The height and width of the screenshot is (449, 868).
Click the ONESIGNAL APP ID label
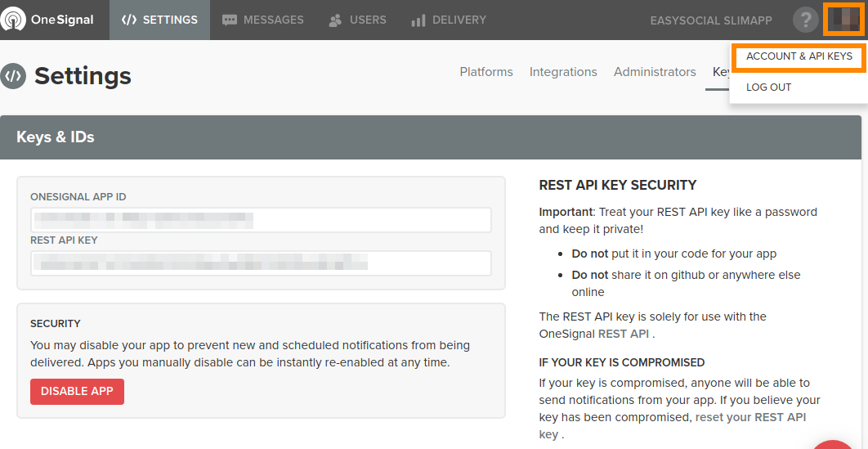click(x=78, y=197)
